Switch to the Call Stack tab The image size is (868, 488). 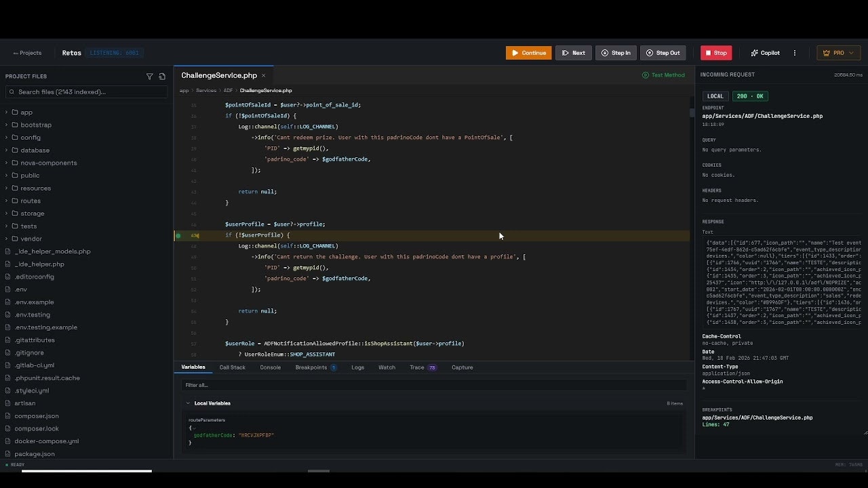coord(232,367)
